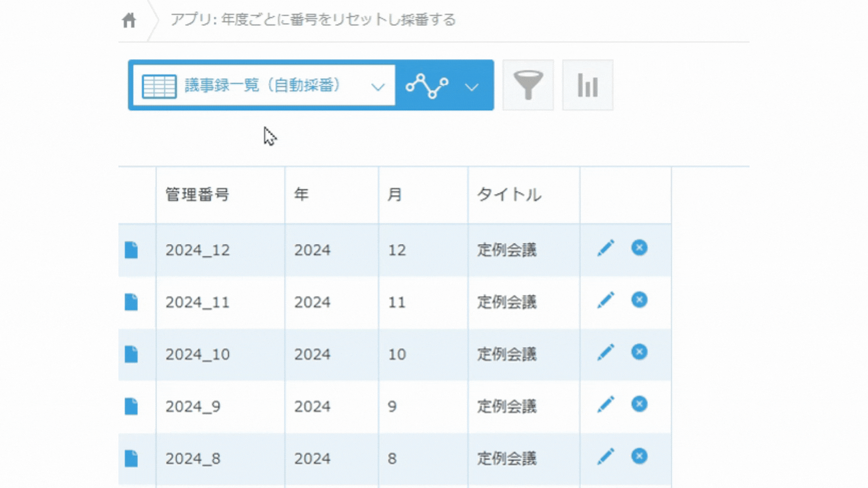Expand the chevron next to graph icon

[472, 87]
